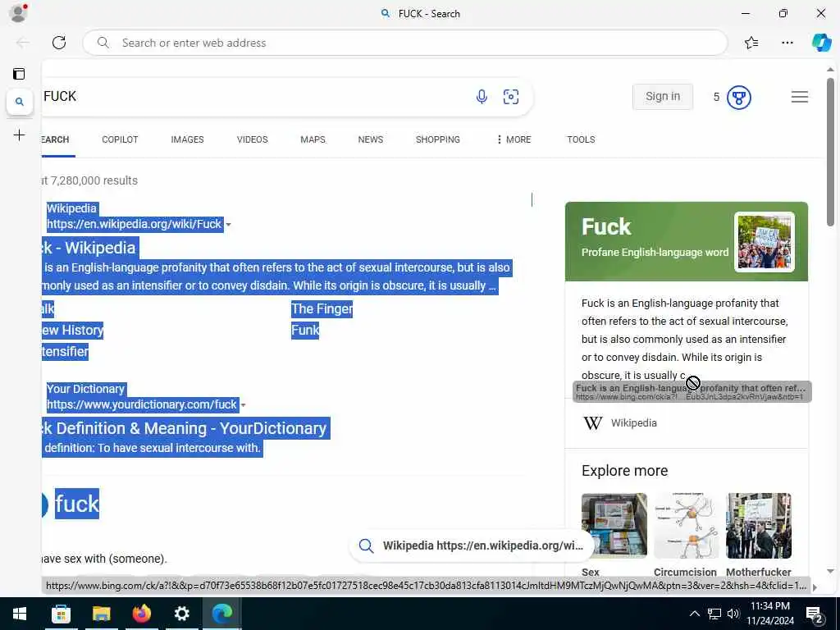Viewport: 840px width, 630px height.
Task: Start voice search with microphone icon
Action: [482, 97]
